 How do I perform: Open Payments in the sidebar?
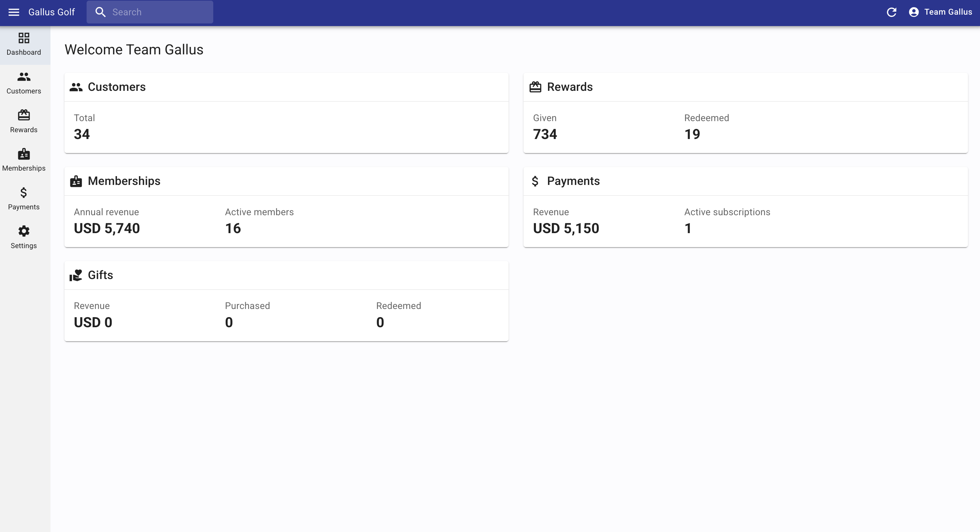[24, 199]
